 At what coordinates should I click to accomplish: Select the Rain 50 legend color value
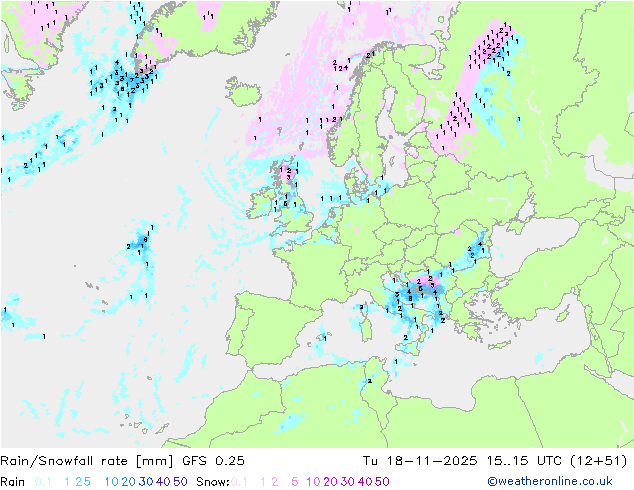180,482
